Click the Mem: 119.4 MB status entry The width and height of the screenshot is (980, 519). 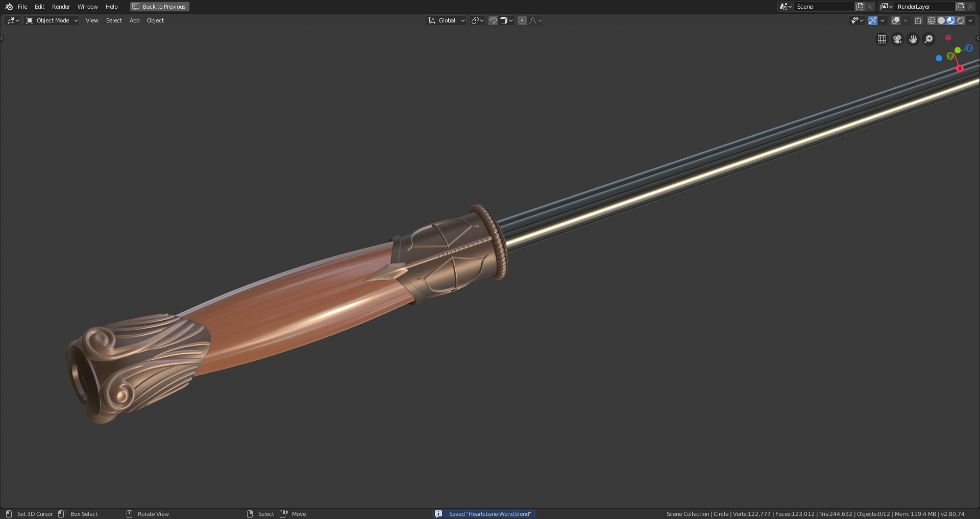pos(915,514)
